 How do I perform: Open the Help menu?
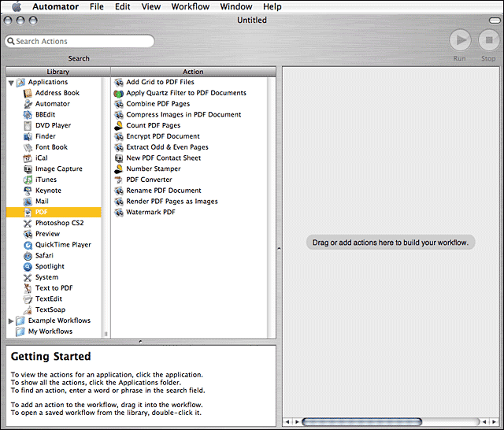click(x=272, y=6)
